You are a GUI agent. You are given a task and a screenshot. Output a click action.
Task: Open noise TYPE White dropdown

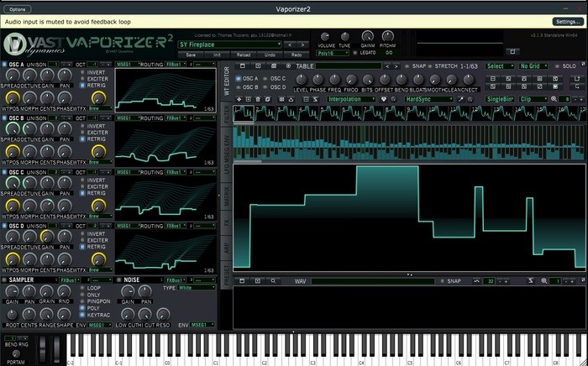point(197,288)
